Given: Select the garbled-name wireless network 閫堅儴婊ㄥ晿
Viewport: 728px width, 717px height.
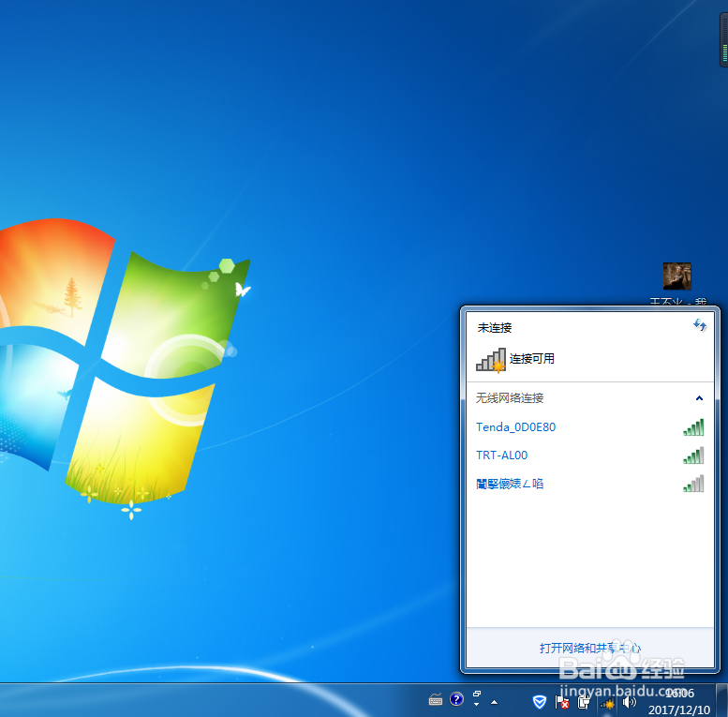Looking at the screenshot, I should tap(589, 484).
